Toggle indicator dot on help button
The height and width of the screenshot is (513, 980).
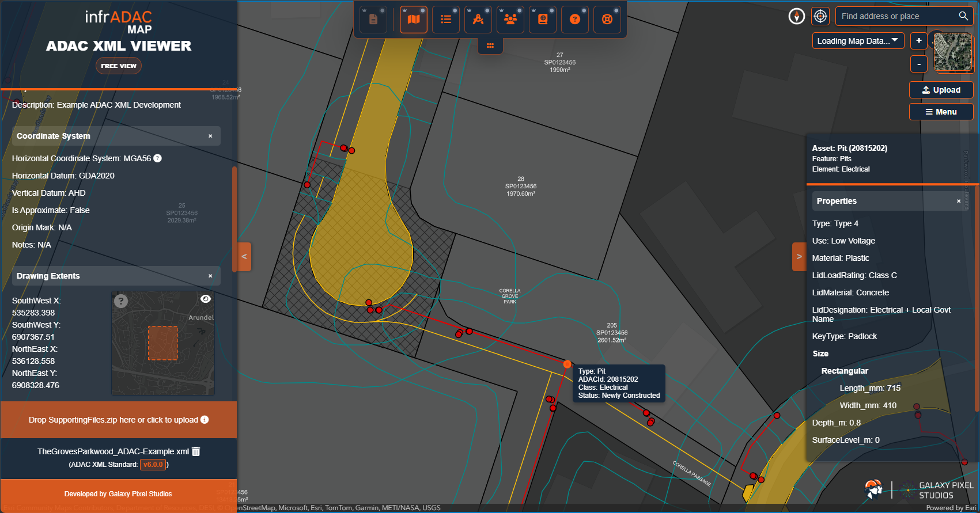click(584, 10)
